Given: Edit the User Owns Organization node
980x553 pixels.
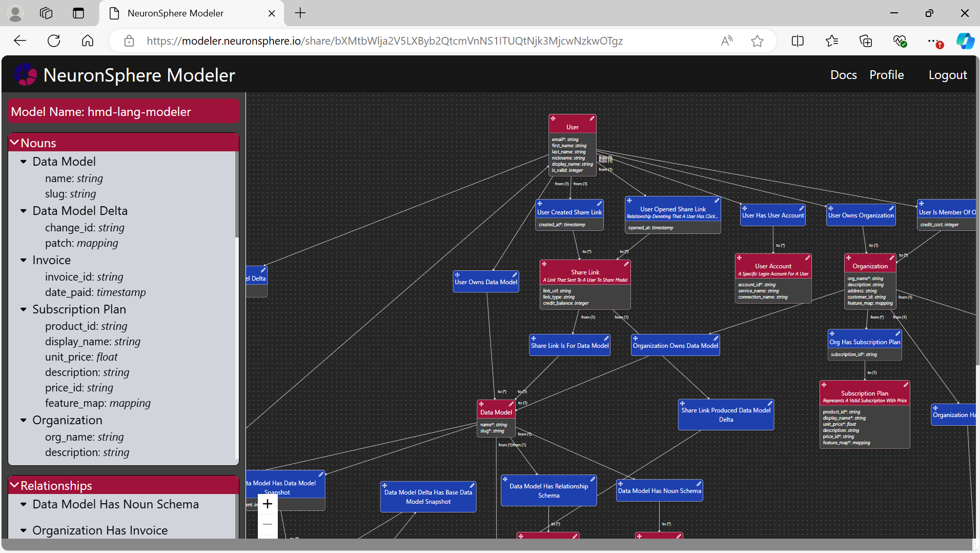Looking at the screenshot, I should point(891,208).
